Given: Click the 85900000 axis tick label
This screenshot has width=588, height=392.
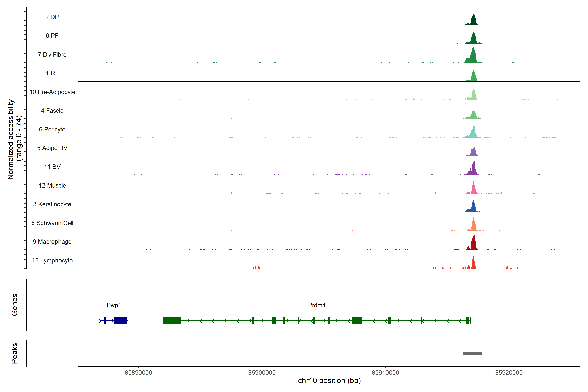Looking at the screenshot, I should [262, 373].
